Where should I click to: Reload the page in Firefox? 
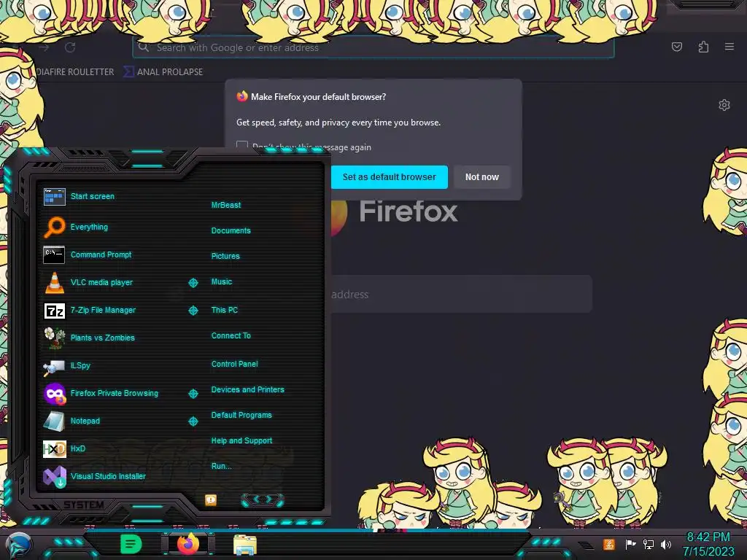pos(70,47)
